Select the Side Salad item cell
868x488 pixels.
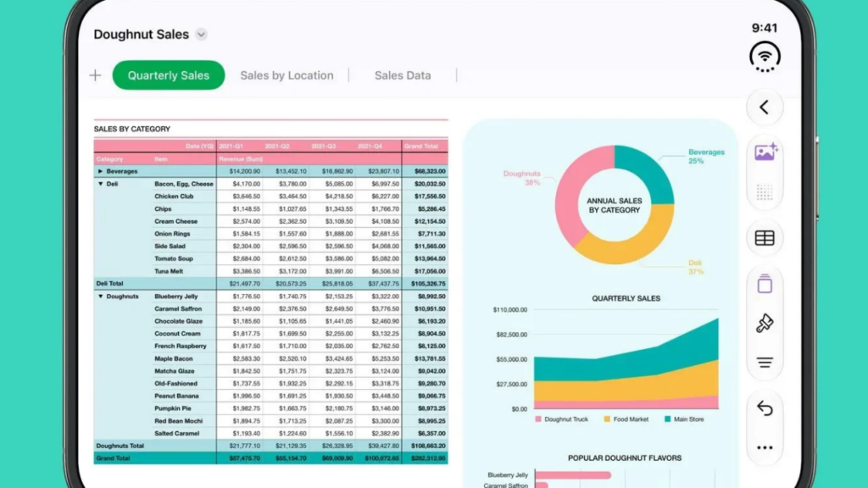(x=184, y=247)
